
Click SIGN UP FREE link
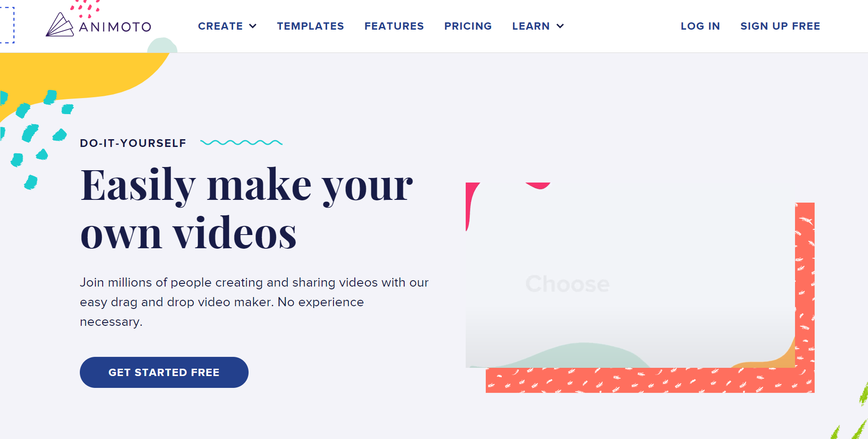(780, 26)
